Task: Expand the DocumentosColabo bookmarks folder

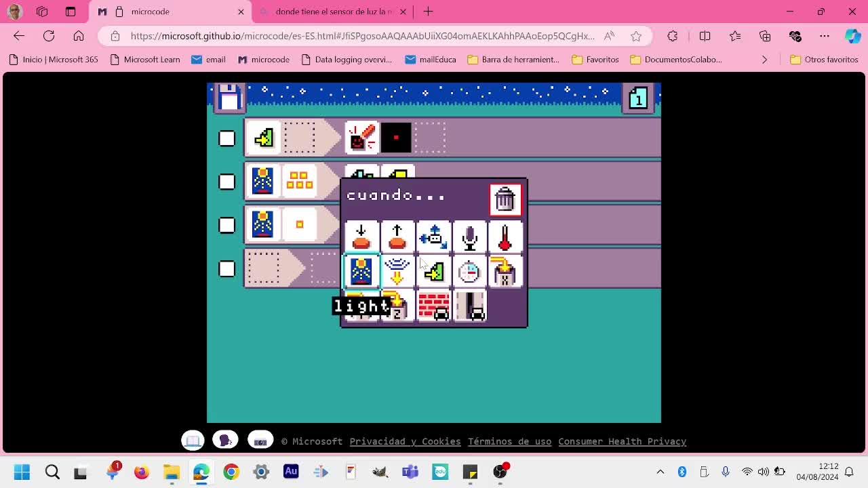Action: click(676, 60)
